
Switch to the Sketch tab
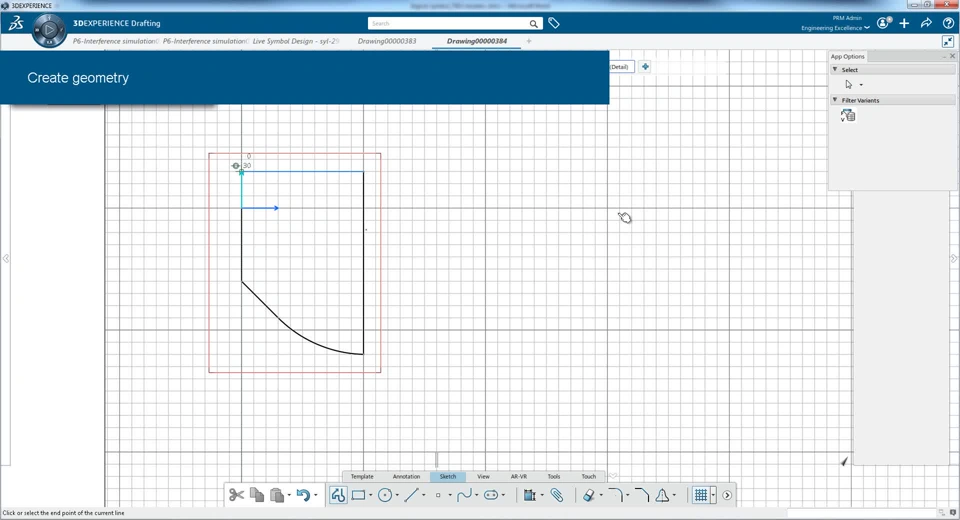coord(448,477)
